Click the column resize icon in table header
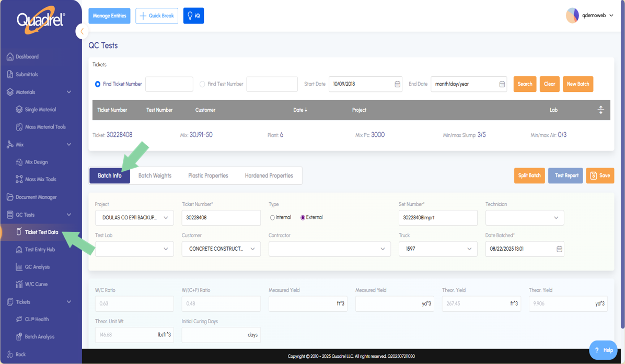625x364 pixels. (600, 110)
